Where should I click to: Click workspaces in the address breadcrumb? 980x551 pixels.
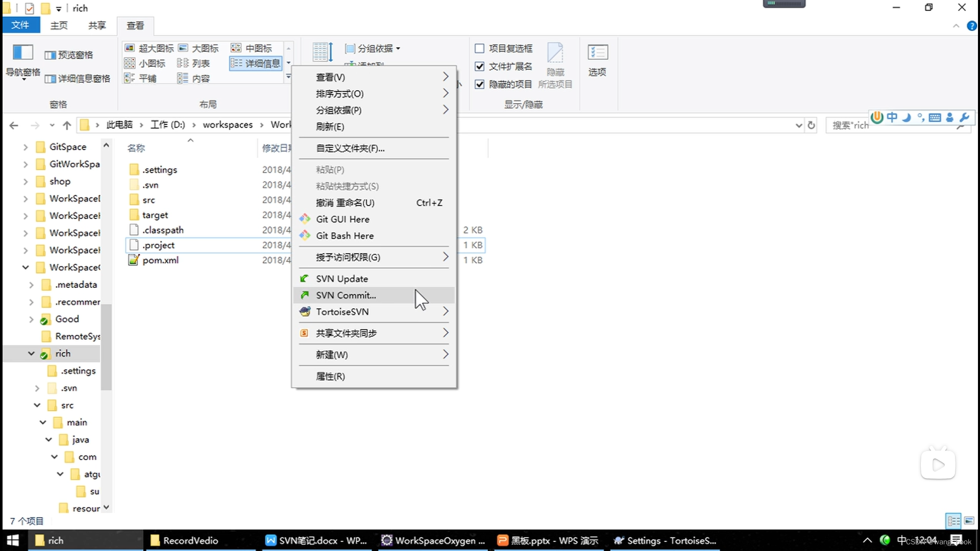228,125
